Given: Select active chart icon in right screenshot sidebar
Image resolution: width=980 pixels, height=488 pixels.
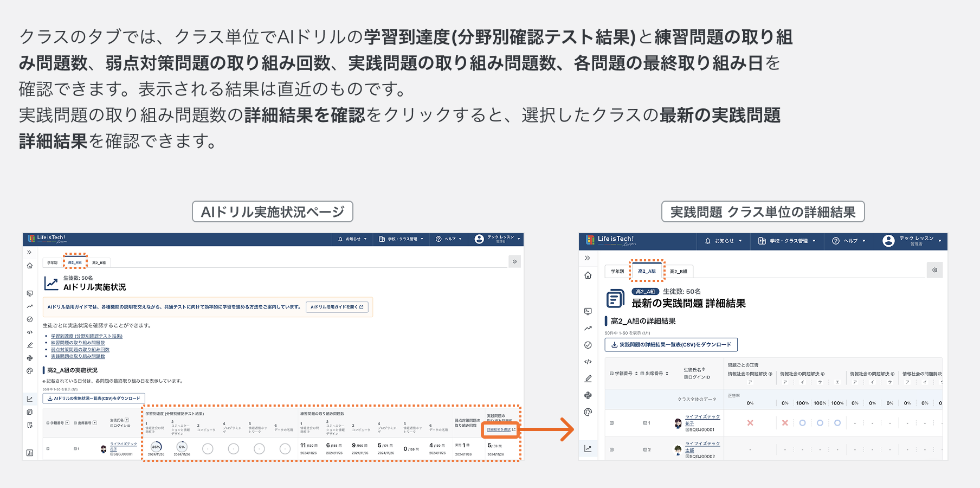Looking at the screenshot, I should tap(588, 448).
